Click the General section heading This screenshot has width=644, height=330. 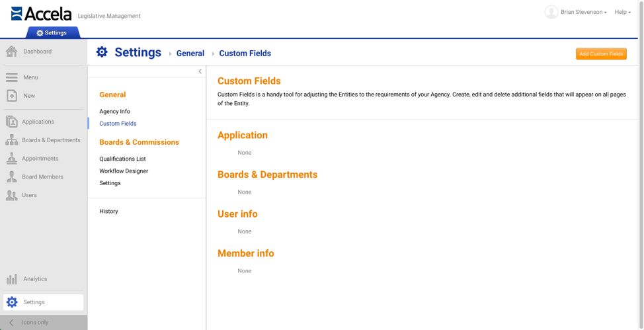(x=112, y=95)
